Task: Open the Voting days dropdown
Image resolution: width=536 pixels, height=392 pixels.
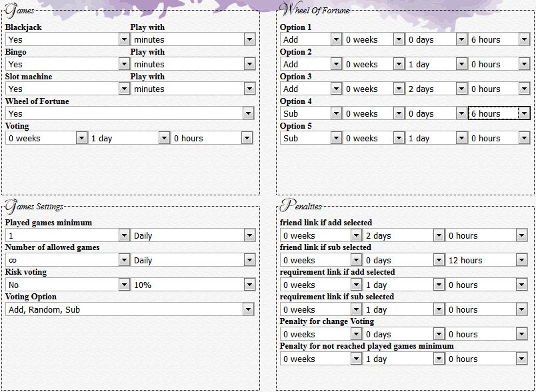Action: [x=129, y=138]
